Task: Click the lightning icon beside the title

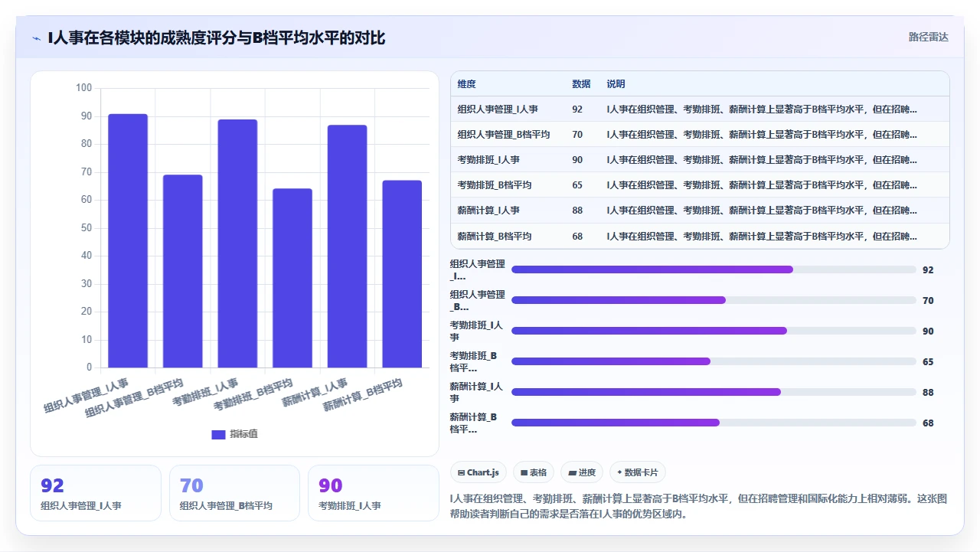Action: click(x=37, y=38)
